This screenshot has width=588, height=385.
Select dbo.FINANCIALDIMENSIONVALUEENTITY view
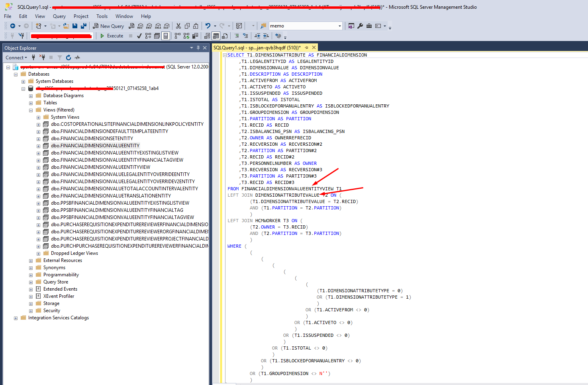tap(95, 146)
